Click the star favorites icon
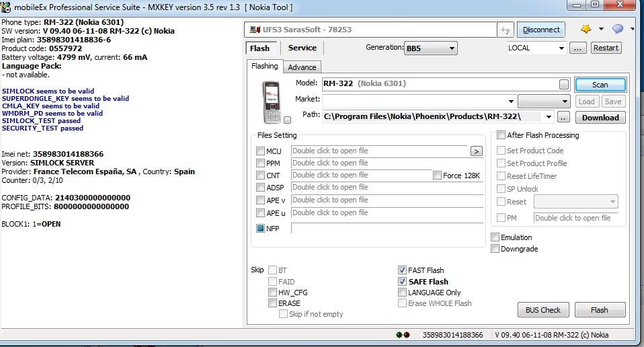 586,29
